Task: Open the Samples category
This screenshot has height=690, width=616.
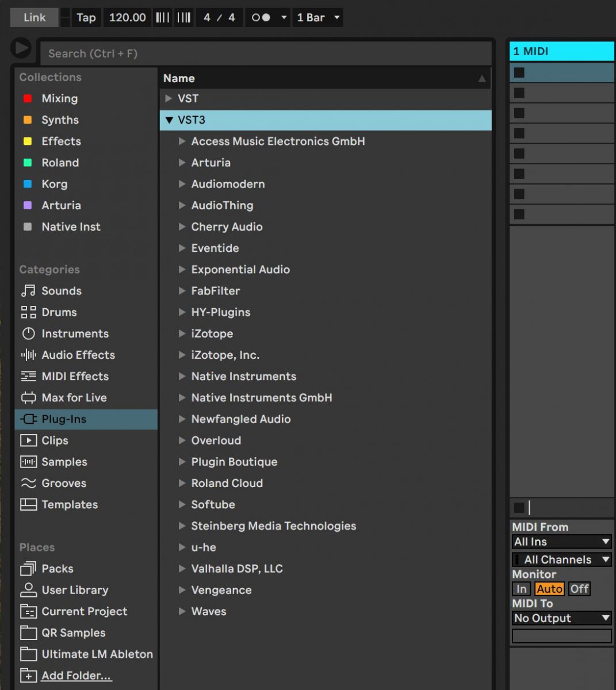Action: [x=86, y=462]
